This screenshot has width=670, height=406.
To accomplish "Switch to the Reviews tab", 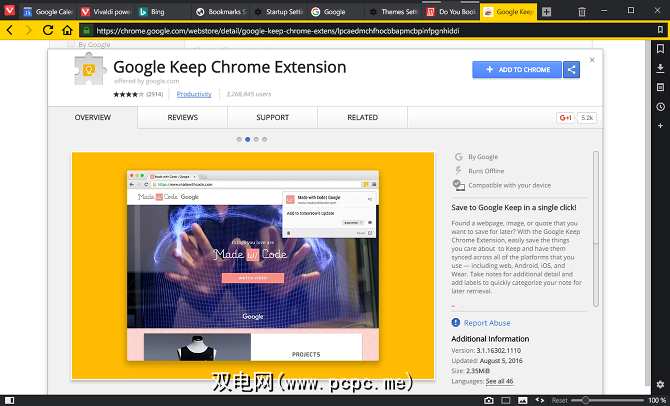I will point(182,118).
